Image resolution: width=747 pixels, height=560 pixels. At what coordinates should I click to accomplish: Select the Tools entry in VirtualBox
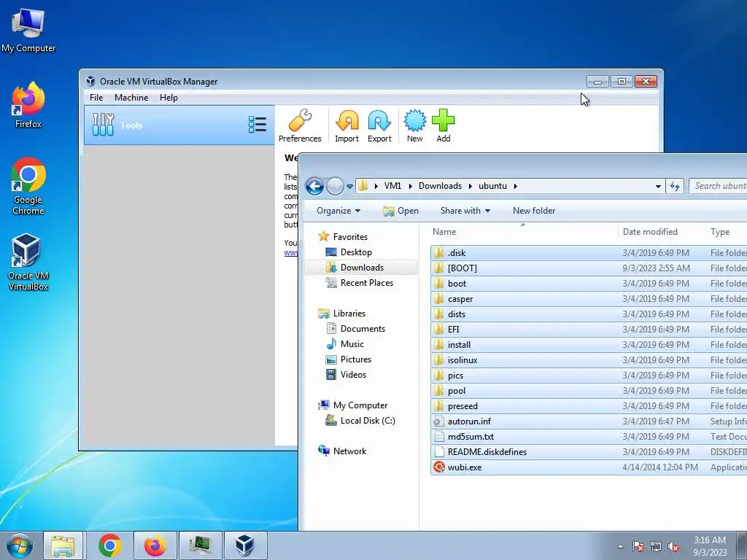pyautogui.click(x=179, y=125)
